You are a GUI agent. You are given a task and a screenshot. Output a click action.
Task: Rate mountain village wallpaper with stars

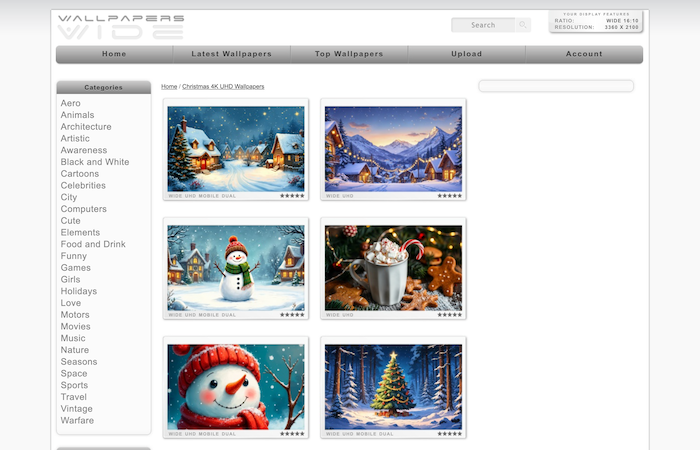point(450,196)
